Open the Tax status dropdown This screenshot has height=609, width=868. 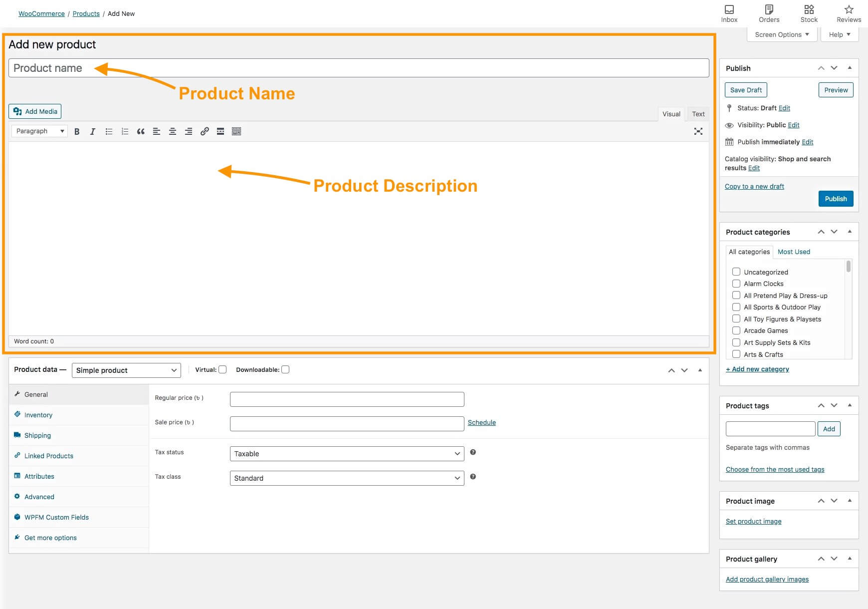coord(347,454)
